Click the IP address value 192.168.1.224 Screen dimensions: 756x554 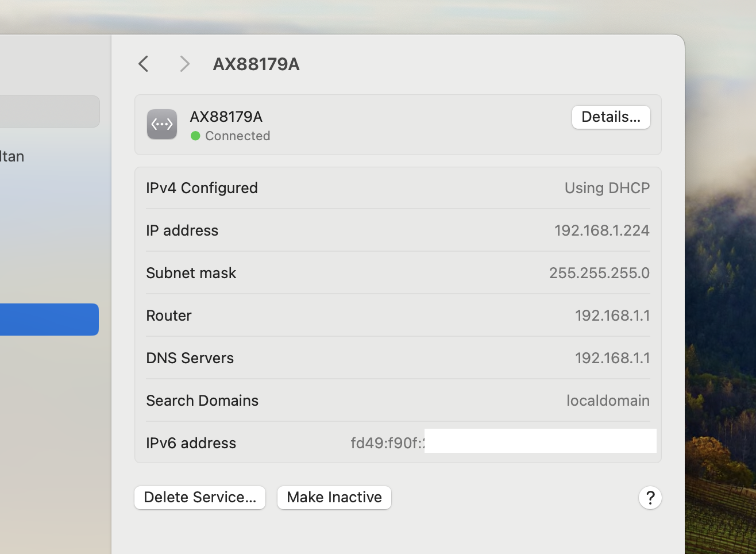pos(601,230)
